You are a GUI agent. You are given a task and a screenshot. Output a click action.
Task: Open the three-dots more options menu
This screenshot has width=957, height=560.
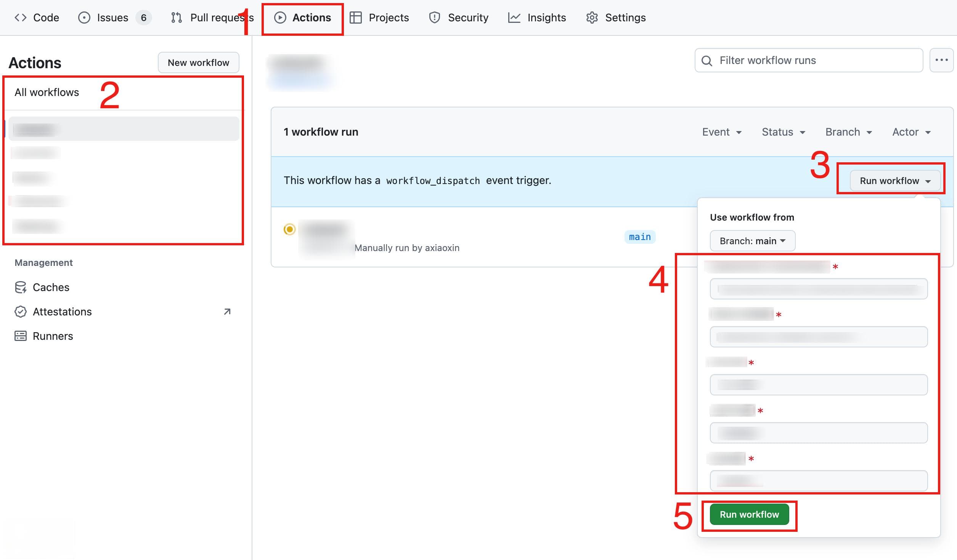(x=941, y=60)
